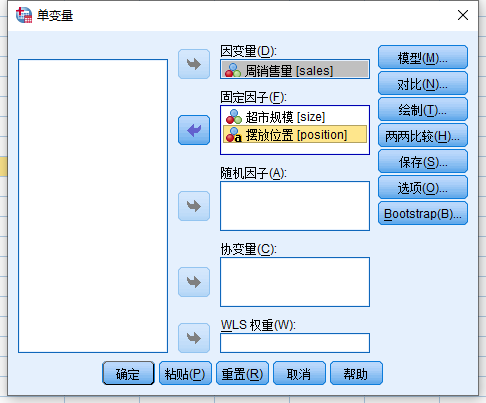Select 超市规模 [size] in fixed factors list
Image resolution: width=486 pixels, height=403 pixels.
(x=295, y=117)
